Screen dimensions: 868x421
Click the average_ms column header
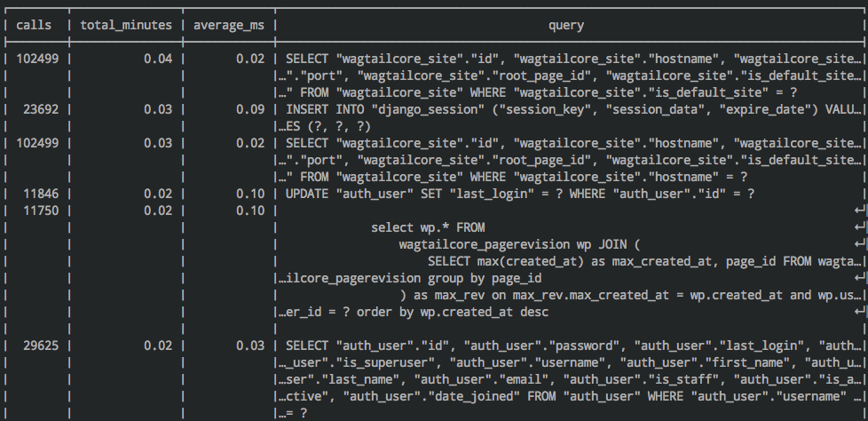(228, 26)
